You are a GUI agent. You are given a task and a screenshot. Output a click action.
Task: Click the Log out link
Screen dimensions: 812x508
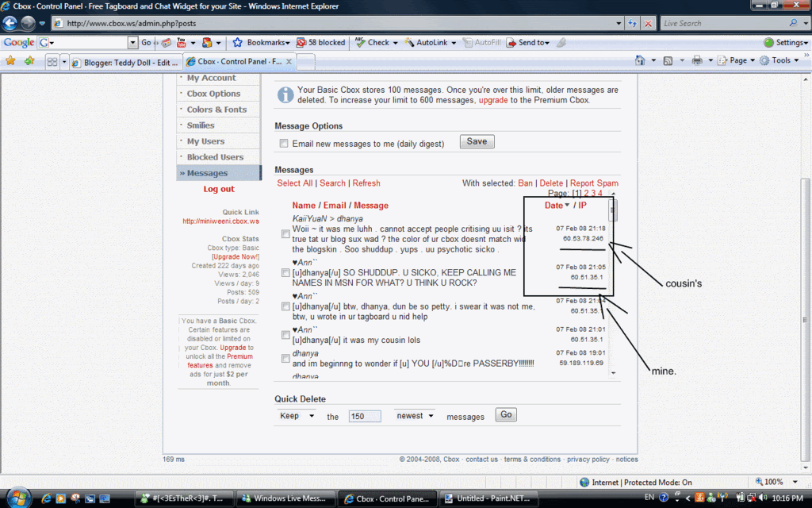click(x=219, y=189)
